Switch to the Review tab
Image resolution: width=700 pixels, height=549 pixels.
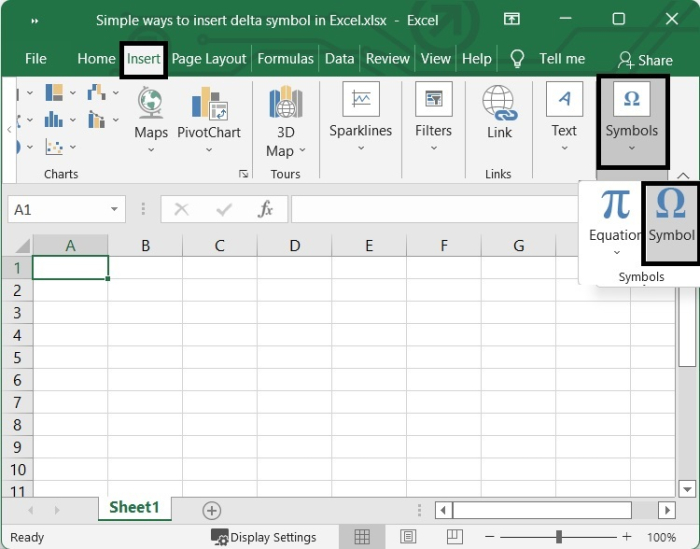tap(388, 59)
